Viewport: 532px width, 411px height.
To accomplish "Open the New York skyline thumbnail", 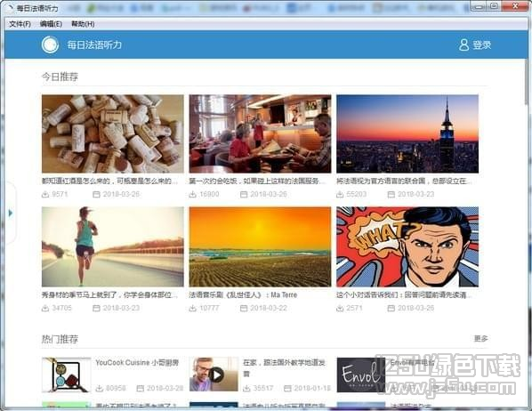I will pyautogui.click(x=407, y=133).
